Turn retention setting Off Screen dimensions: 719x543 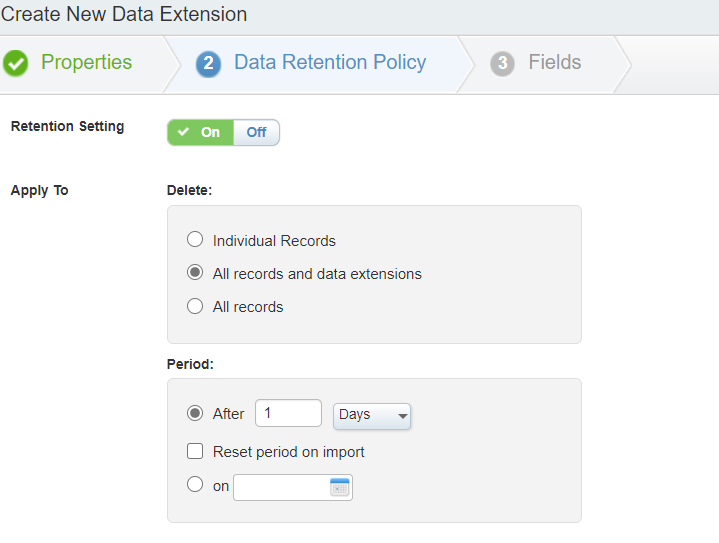click(x=256, y=133)
